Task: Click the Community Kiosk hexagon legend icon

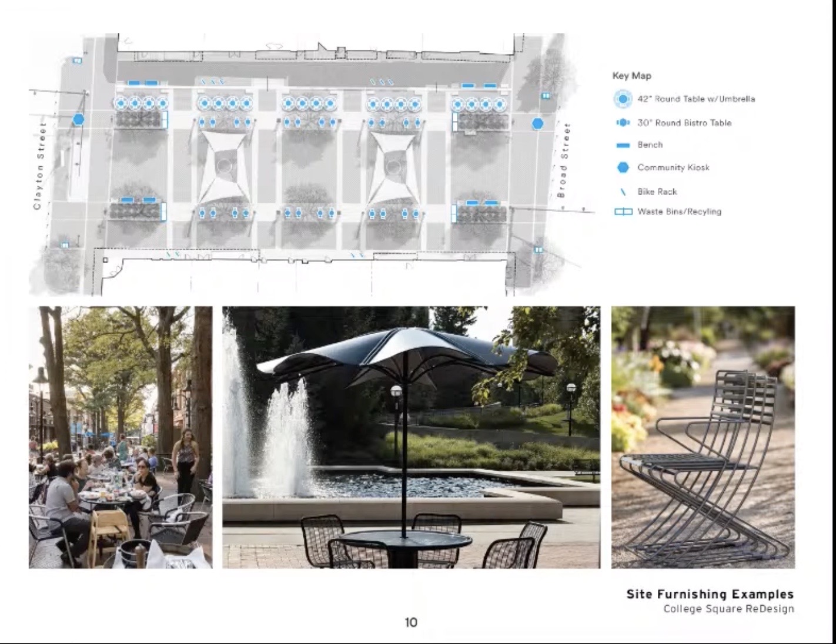Action: point(623,167)
